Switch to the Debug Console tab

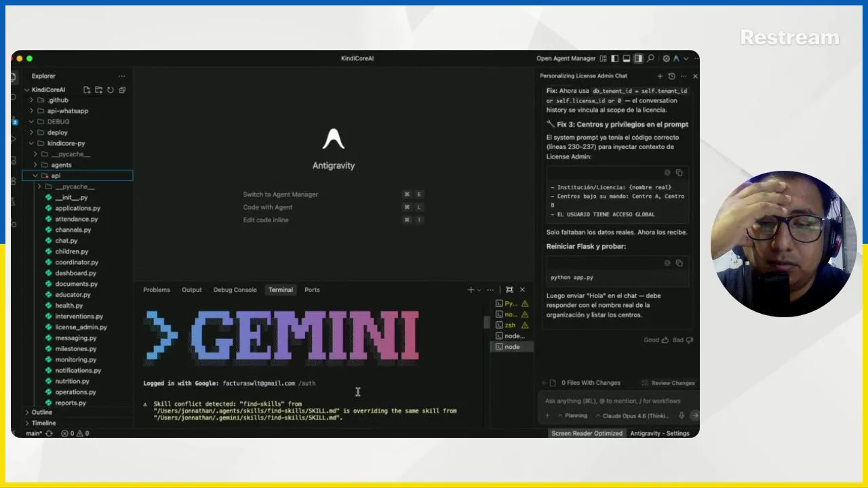point(235,290)
